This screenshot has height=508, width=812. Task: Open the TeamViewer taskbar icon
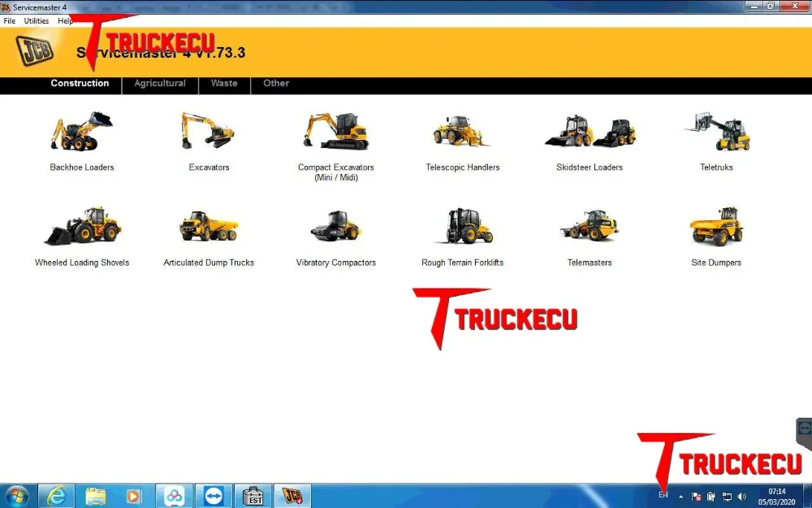pos(214,497)
